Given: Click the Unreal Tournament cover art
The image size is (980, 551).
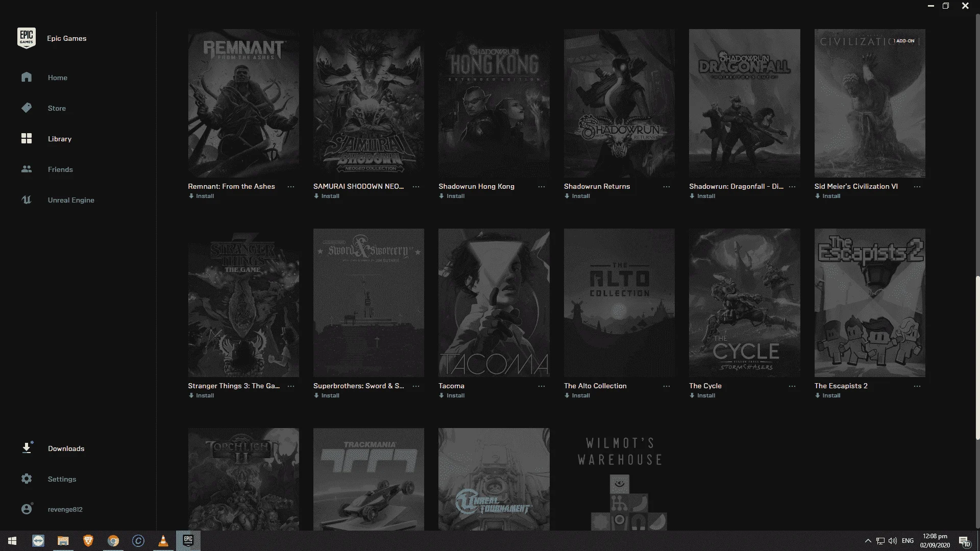Looking at the screenshot, I should [494, 479].
